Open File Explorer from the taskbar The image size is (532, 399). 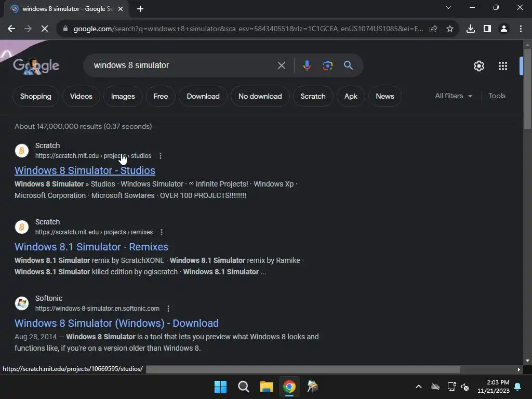pyautogui.click(x=267, y=387)
